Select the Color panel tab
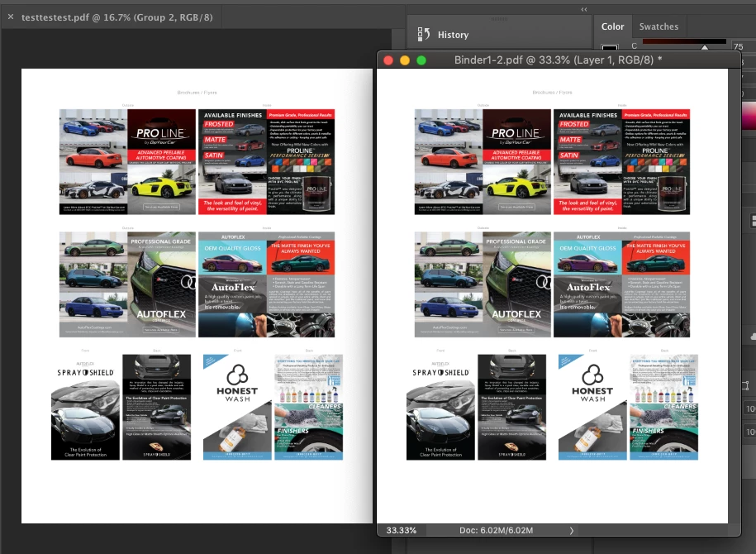Viewport: 756px width, 554px height. click(612, 26)
